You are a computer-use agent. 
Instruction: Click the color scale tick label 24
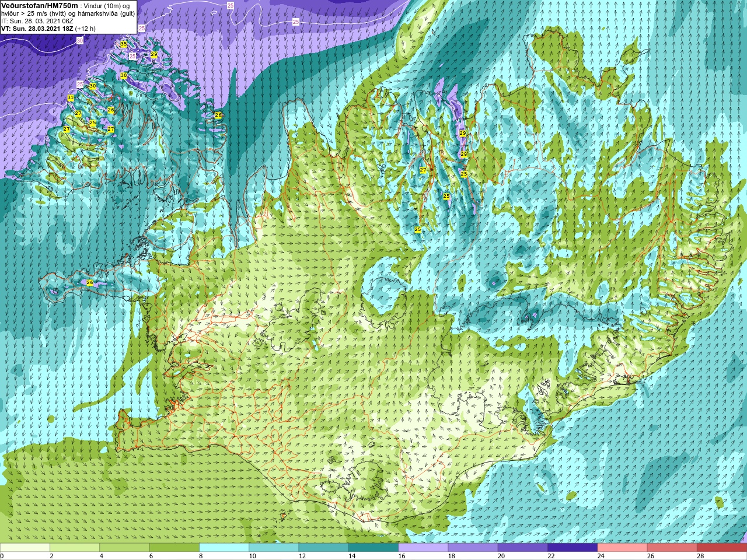click(x=601, y=556)
